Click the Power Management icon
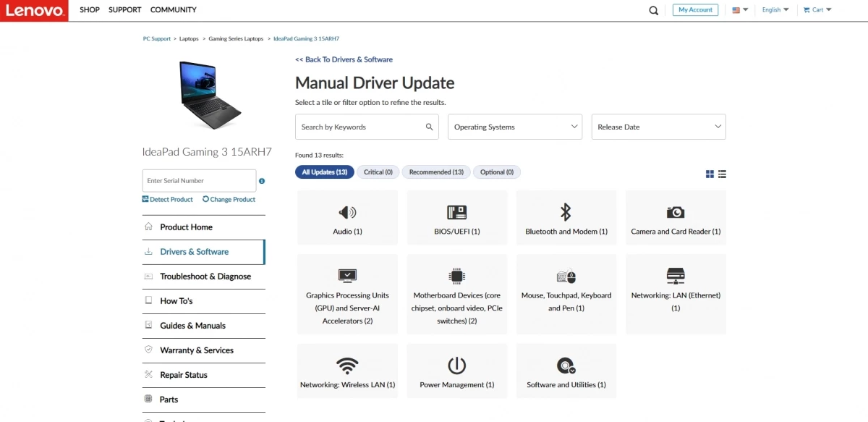 456,365
